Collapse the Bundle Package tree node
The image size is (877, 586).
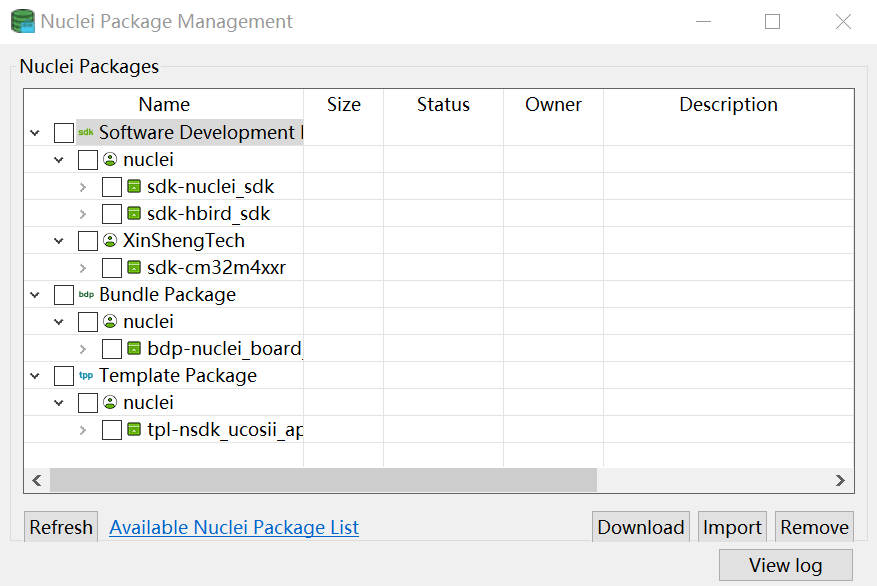click(35, 295)
